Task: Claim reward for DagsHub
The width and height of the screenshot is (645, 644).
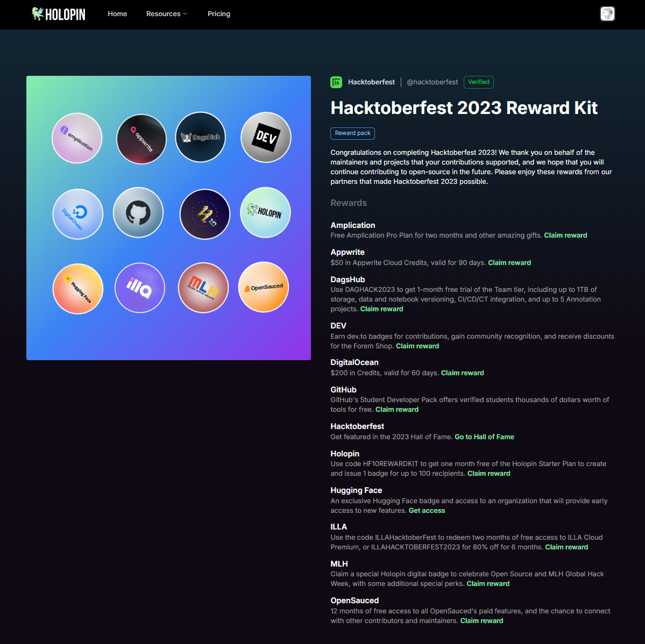Action: point(381,309)
